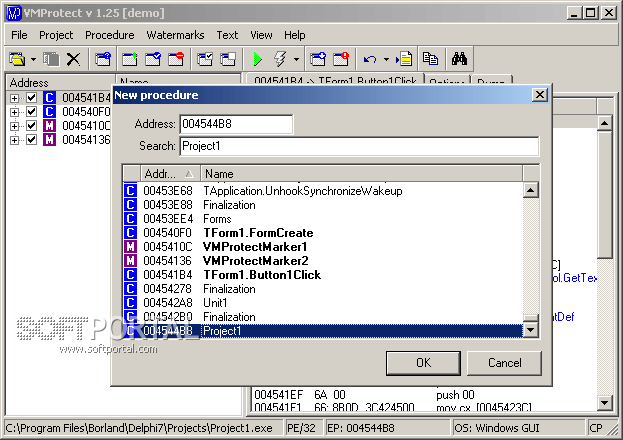Click down arrow of main window scrollbar
Screen dimensions: 623x440
click(x=604, y=403)
